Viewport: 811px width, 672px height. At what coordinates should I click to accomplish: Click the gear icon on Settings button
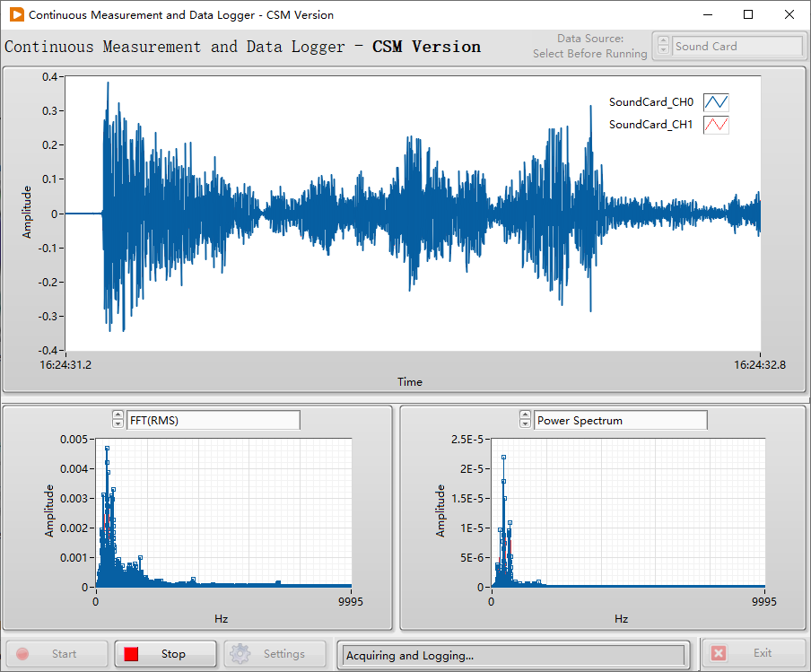tap(239, 653)
